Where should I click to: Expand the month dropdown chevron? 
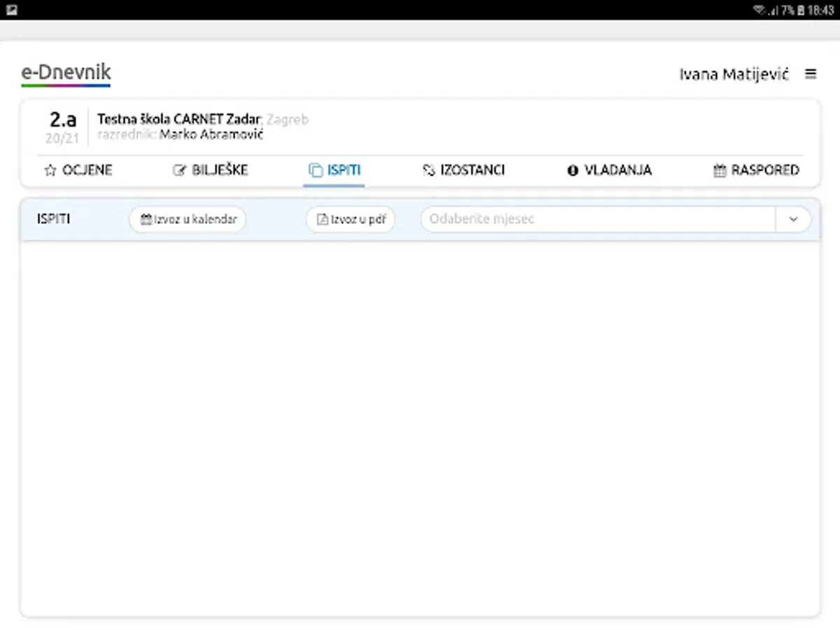[x=793, y=219]
